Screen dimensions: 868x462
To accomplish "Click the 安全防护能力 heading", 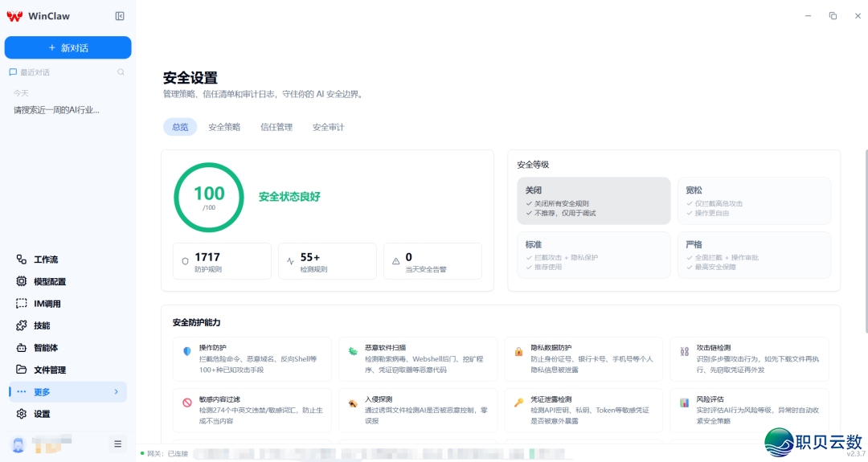I will coord(197,322).
